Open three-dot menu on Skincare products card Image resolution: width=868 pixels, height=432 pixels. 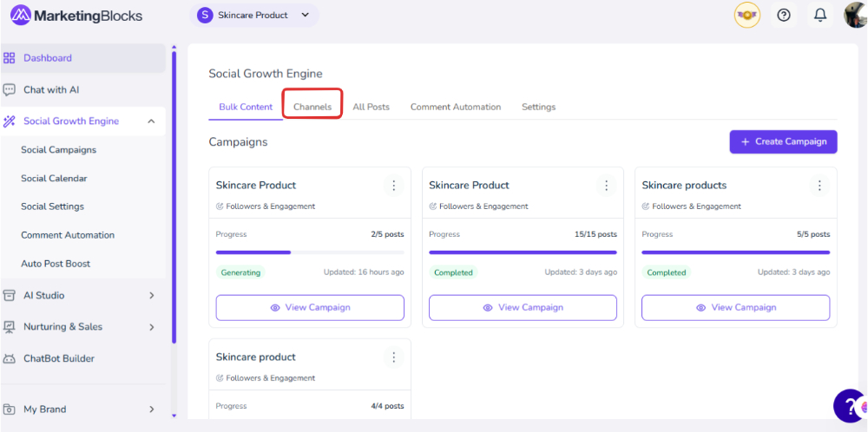[x=819, y=186]
